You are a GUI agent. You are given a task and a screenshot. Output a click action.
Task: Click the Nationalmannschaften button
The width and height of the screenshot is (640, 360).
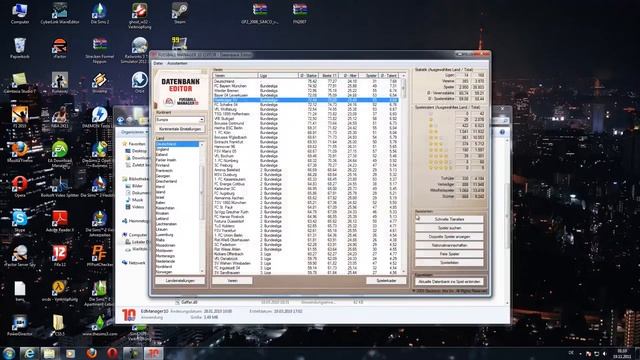449,245
